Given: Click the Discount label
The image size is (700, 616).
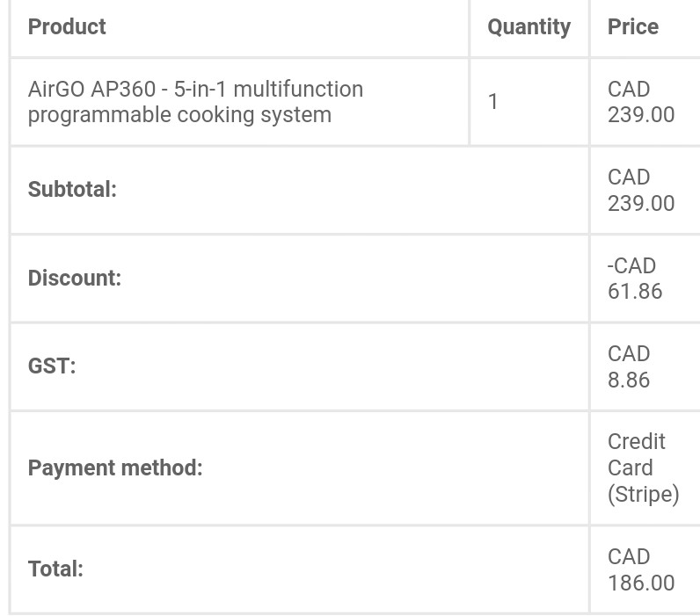Looking at the screenshot, I should (75, 278).
